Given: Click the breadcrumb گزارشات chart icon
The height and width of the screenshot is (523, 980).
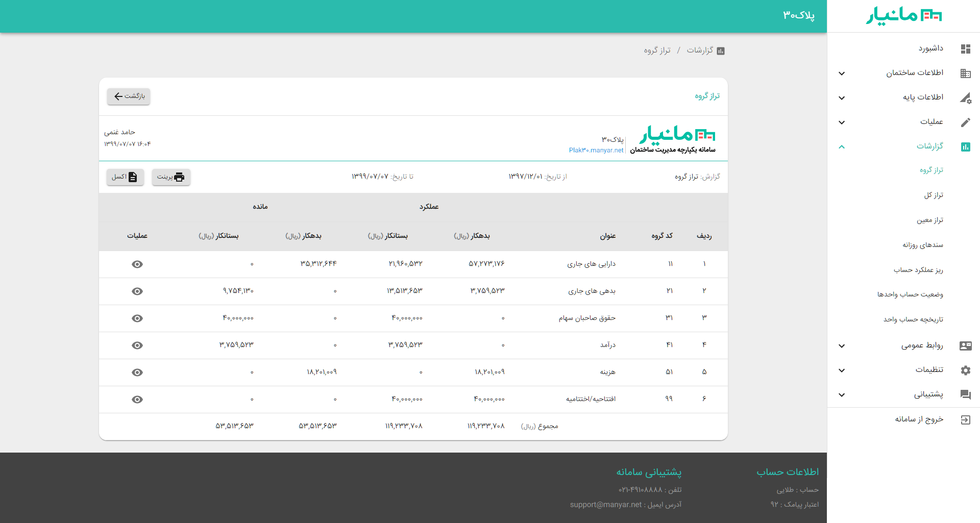Looking at the screenshot, I should click(x=721, y=51).
